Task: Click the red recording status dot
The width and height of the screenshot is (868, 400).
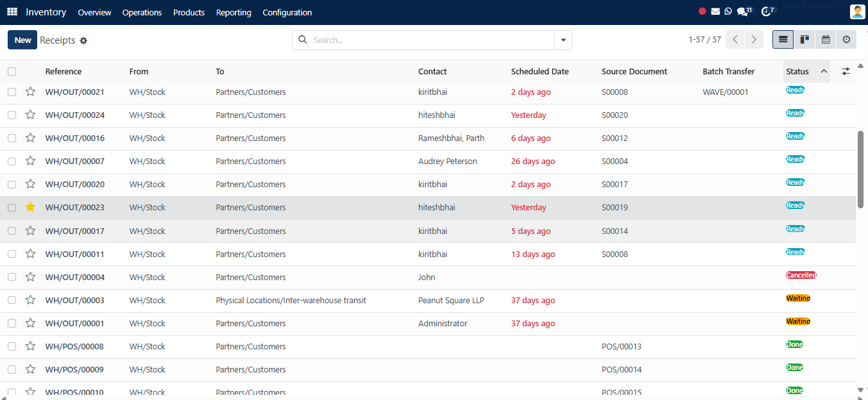Action: click(702, 12)
